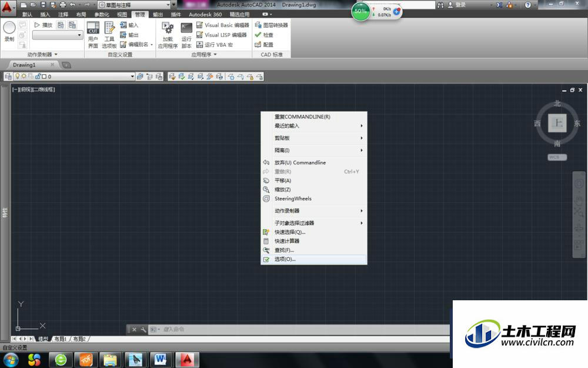Viewport: 588px width, 368px height.
Task: Click the Plot printer icon in quick access toolbar
Action: pos(63,5)
